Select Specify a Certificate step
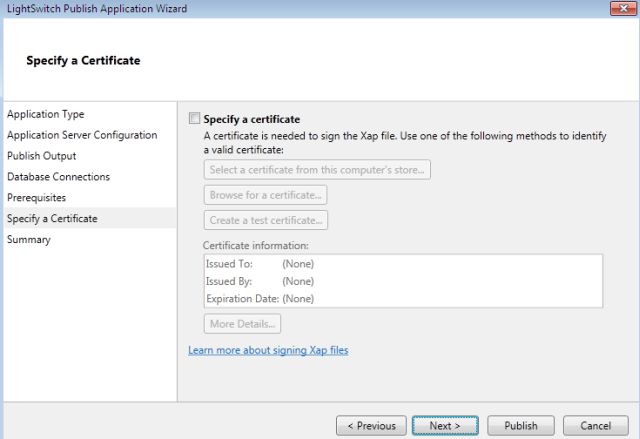640x439 pixels. click(52, 219)
